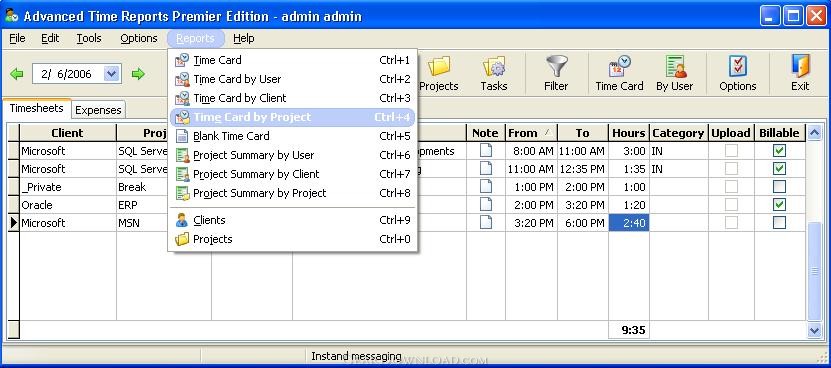
Task: Select the highlighted 2:40 hours cell
Action: [629, 223]
